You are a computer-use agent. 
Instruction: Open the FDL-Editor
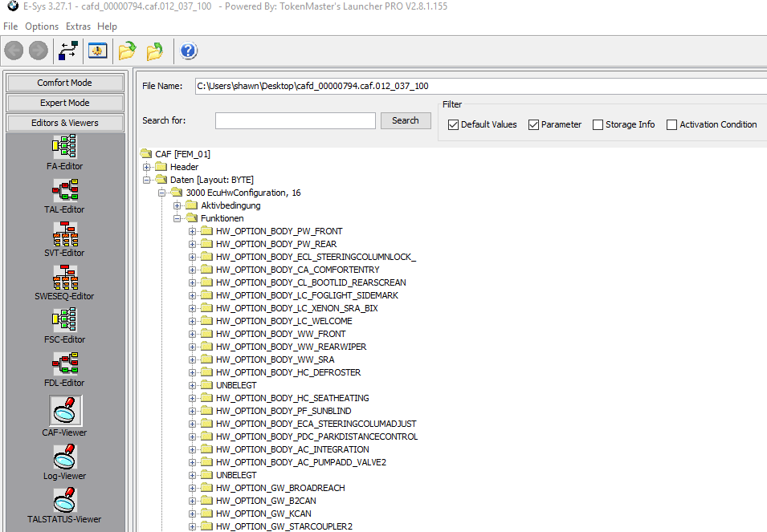(64, 369)
